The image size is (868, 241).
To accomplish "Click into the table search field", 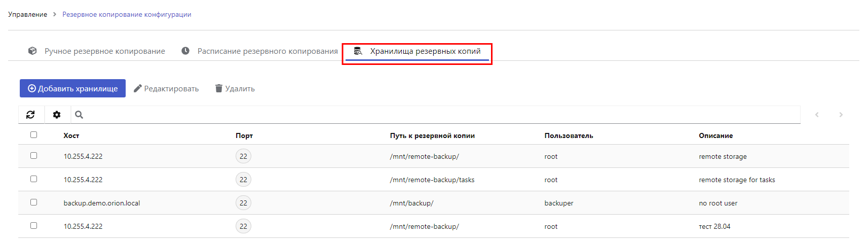I will (x=441, y=115).
